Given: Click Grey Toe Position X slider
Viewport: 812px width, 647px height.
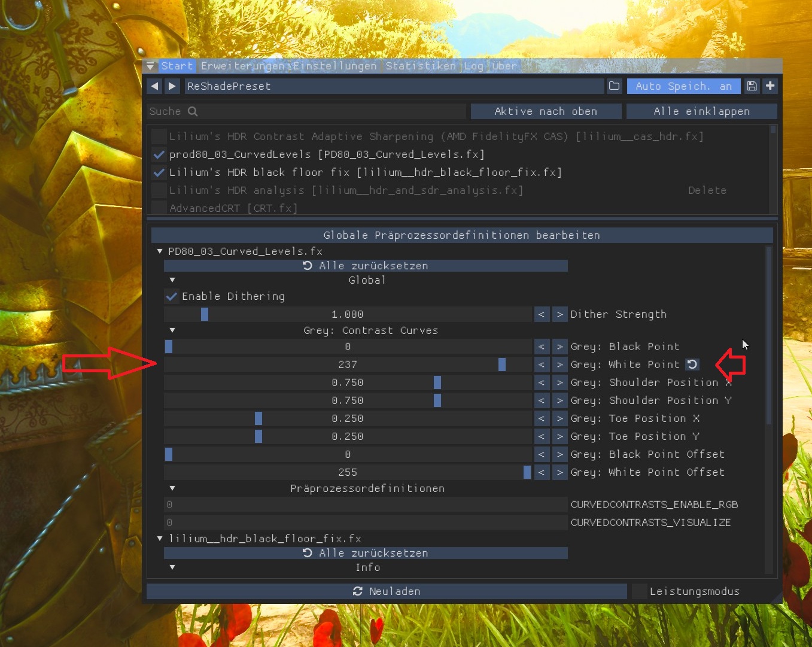Looking at the screenshot, I should 348,418.
